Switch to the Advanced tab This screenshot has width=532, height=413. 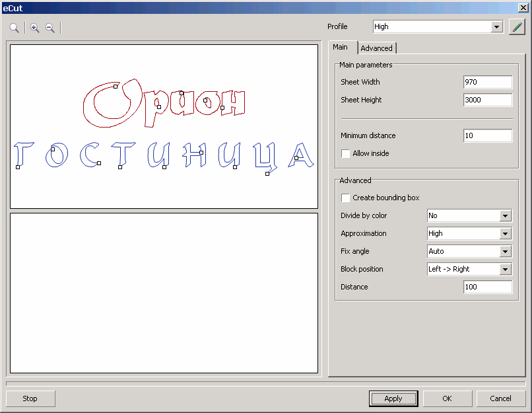point(377,48)
